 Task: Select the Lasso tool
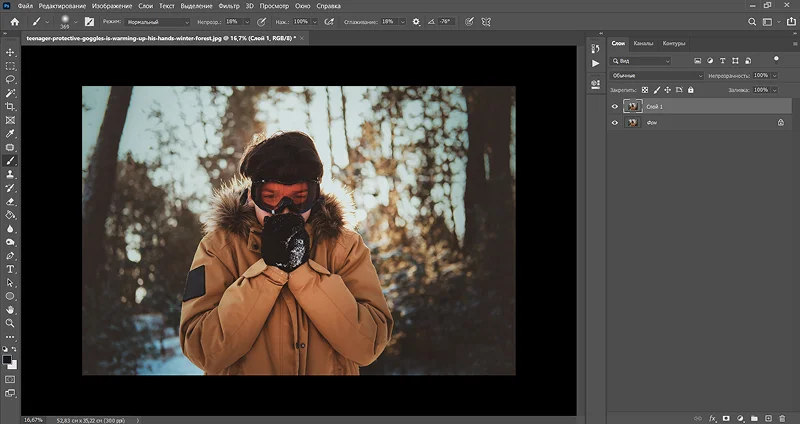[x=10, y=80]
